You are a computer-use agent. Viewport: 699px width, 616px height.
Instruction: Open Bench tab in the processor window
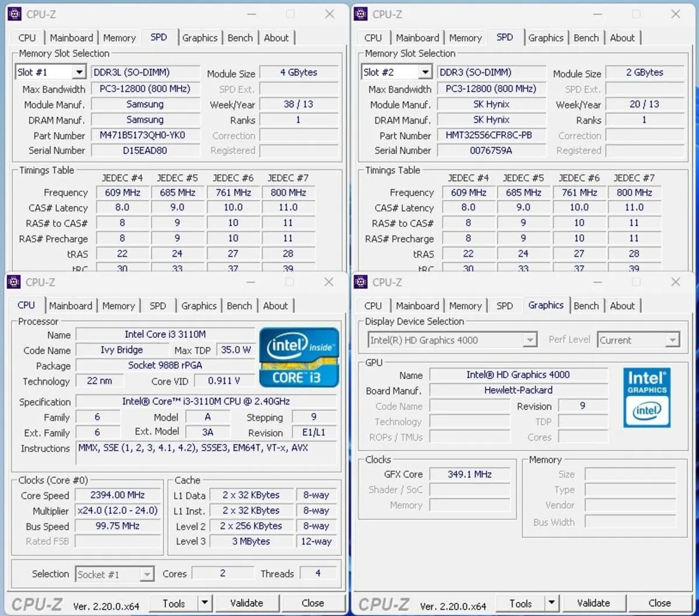[x=239, y=306]
